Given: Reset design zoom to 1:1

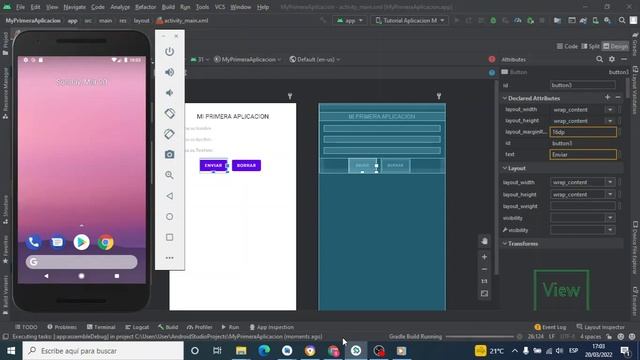Looking at the screenshot, I should click(484, 281).
